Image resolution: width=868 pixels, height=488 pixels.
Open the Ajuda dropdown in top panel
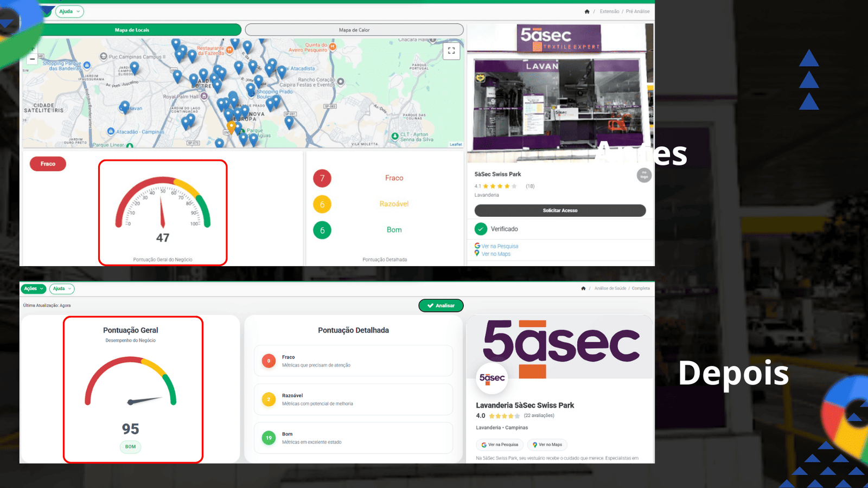click(x=69, y=11)
